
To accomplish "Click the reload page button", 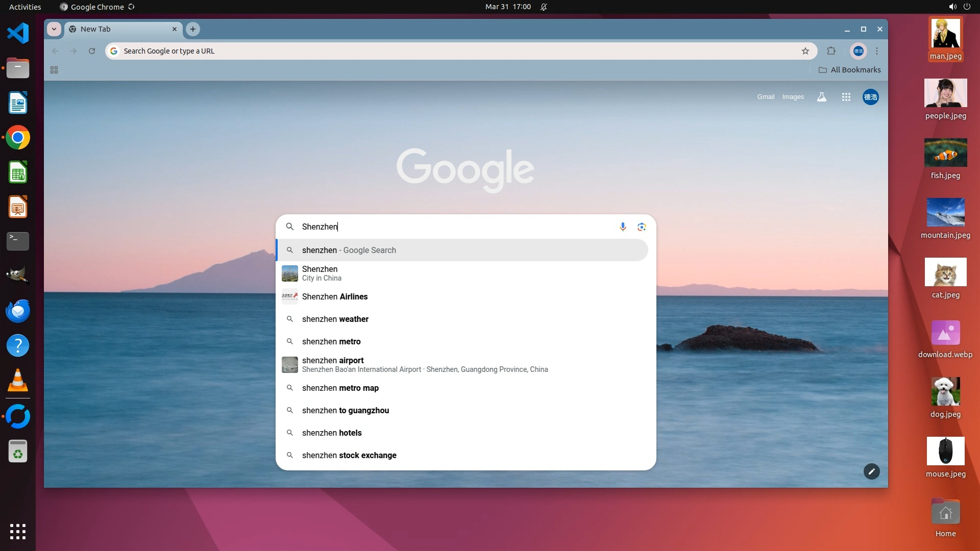I will (92, 51).
